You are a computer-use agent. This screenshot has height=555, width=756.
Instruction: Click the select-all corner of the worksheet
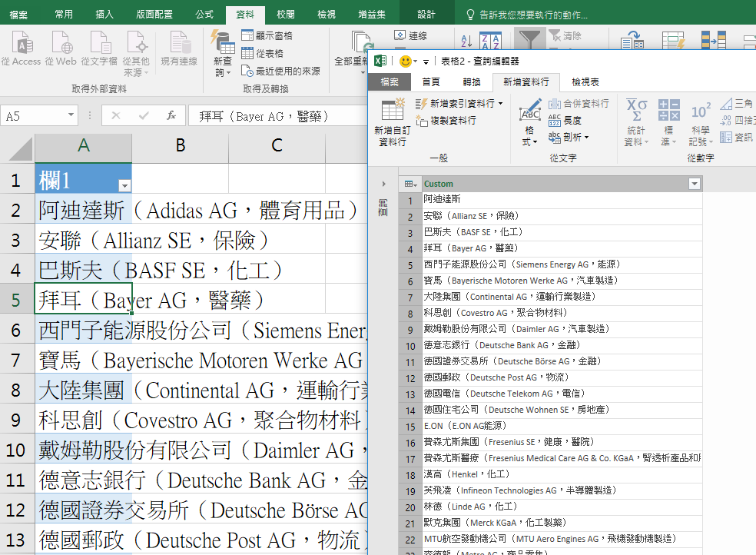(x=18, y=148)
